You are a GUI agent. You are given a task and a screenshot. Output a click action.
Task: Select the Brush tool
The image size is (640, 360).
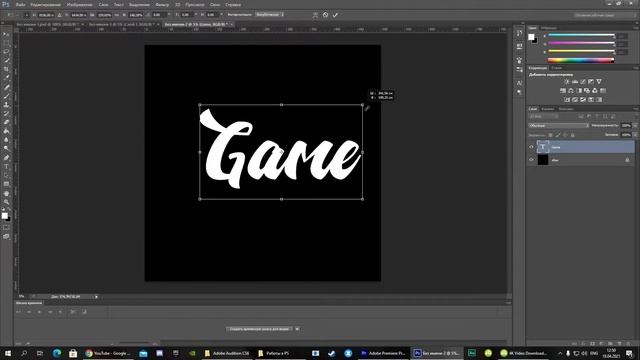(6, 96)
